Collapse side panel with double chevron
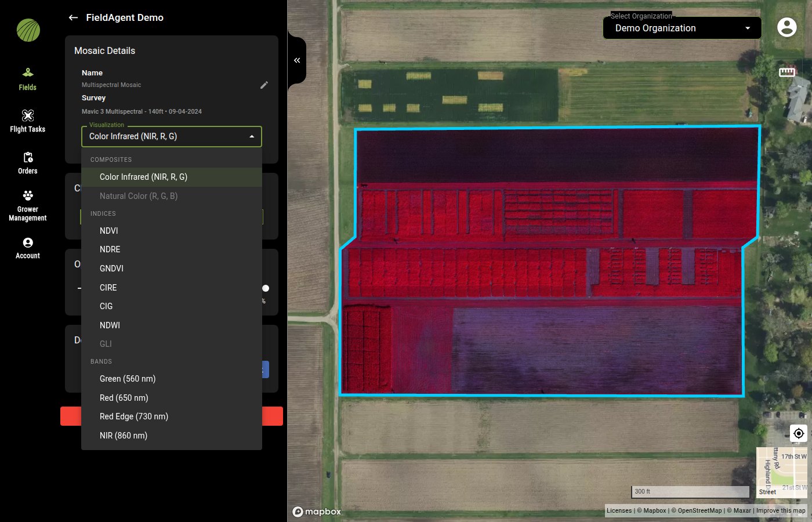812x522 pixels. point(297,60)
